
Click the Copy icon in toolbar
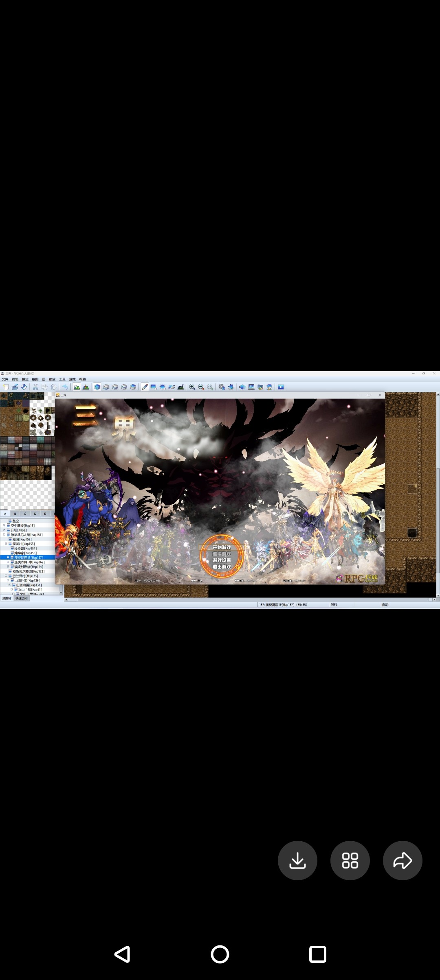[x=44, y=387]
